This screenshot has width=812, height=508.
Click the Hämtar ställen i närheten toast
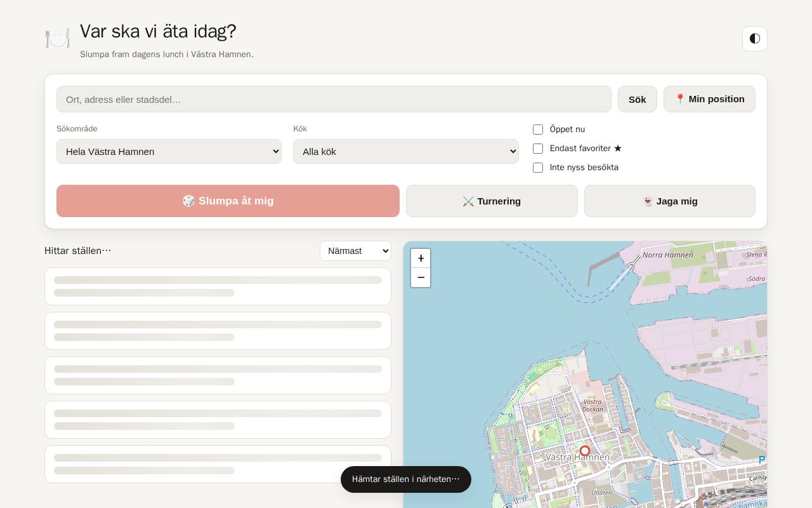coord(406,479)
